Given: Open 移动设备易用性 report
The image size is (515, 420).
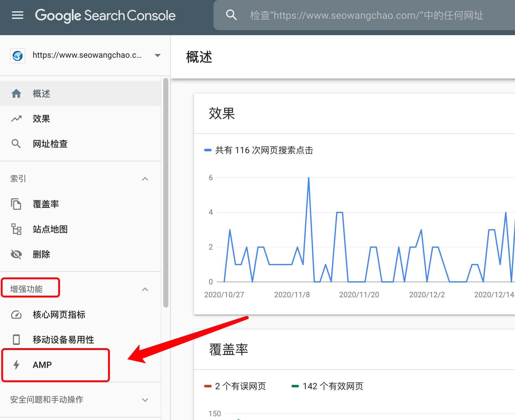Looking at the screenshot, I should [63, 340].
